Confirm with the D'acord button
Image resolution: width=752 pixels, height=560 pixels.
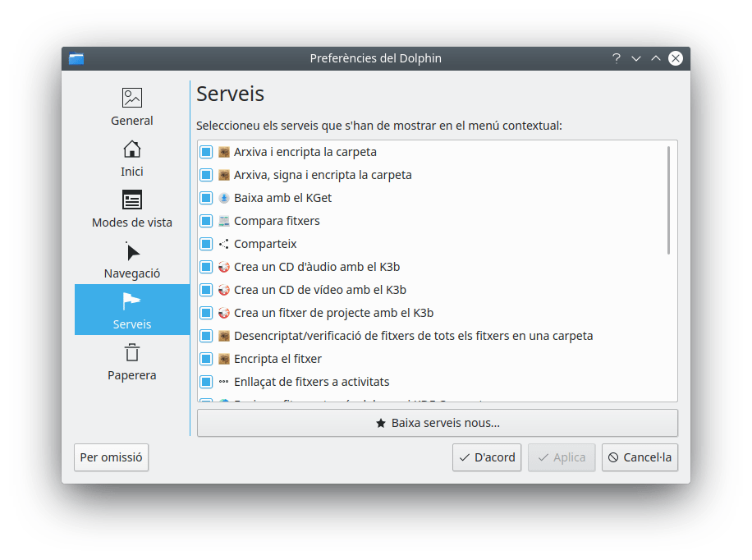[487, 457]
